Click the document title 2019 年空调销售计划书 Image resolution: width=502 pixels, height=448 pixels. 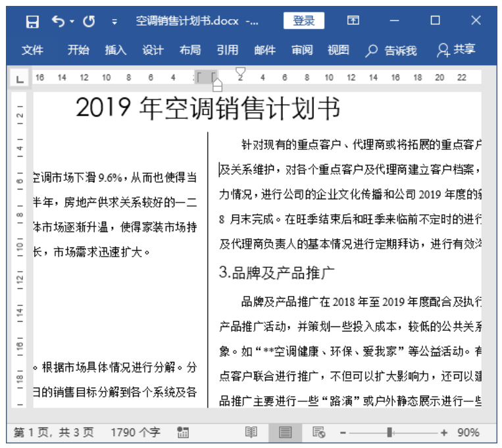pyautogui.click(x=207, y=109)
